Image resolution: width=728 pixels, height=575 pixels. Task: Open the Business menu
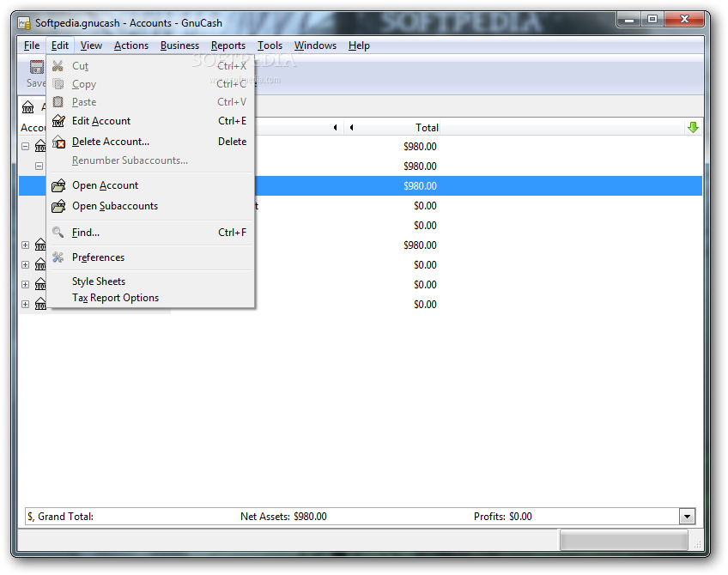pyautogui.click(x=179, y=45)
